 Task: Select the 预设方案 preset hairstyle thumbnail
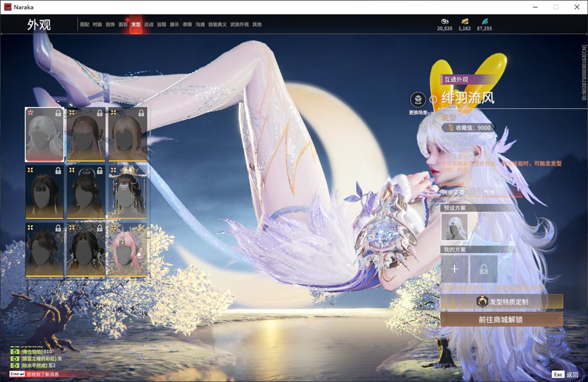(455, 227)
